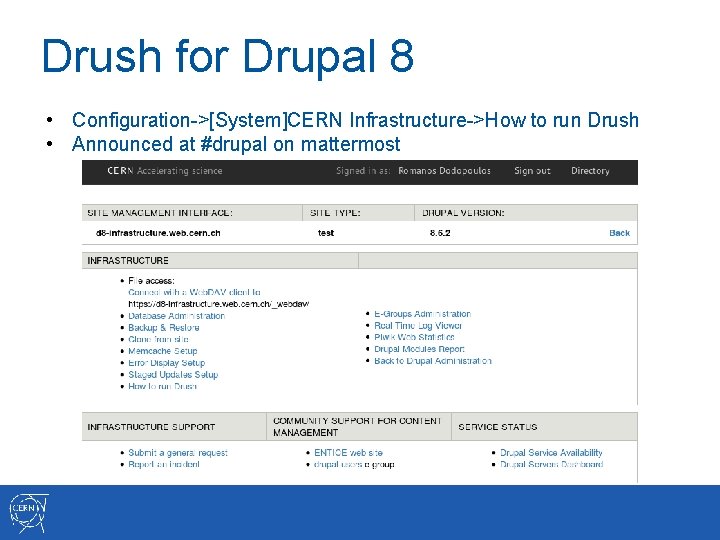Open Database Administration
Image resolution: width=720 pixels, height=540 pixels.
point(176,316)
